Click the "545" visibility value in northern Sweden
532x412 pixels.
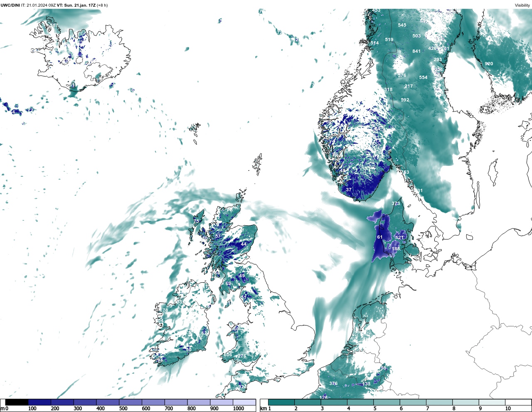point(402,25)
